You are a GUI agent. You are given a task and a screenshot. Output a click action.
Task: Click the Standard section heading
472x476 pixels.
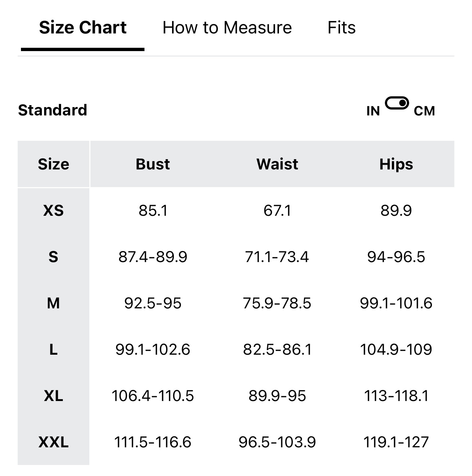[53, 110]
